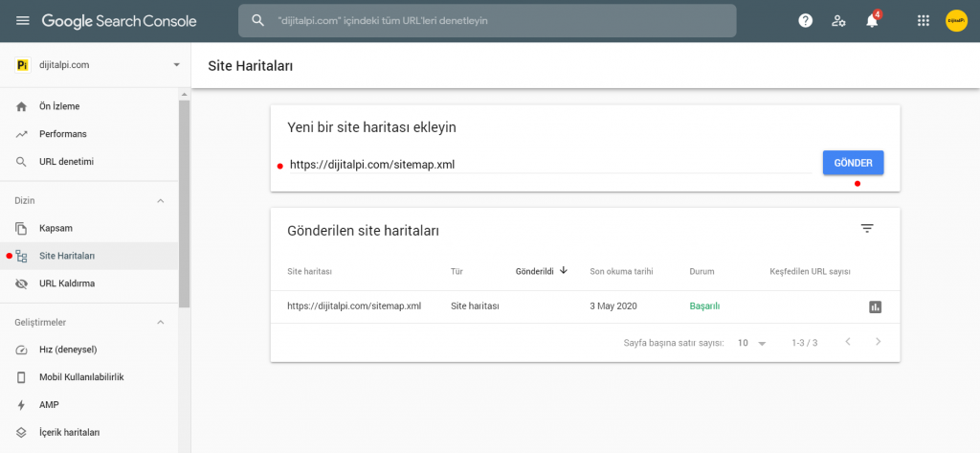Open the sitemap bar chart report icon

point(875,307)
